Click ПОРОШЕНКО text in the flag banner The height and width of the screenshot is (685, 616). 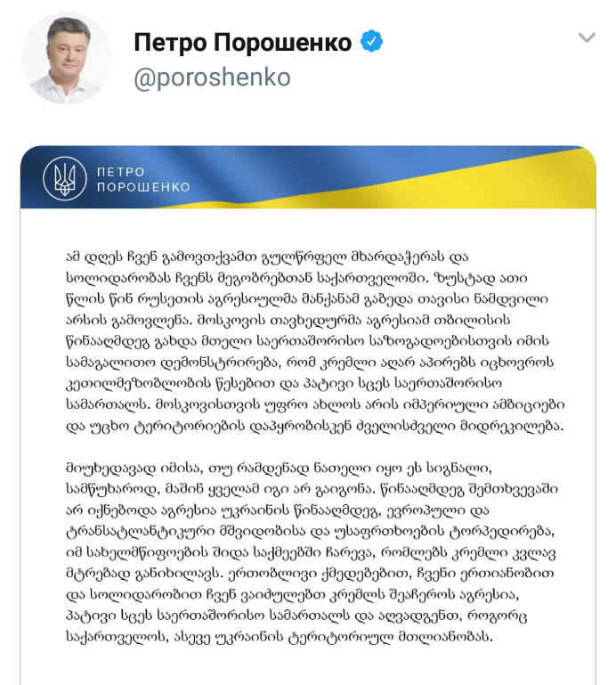pyautogui.click(x=143, y=187)
